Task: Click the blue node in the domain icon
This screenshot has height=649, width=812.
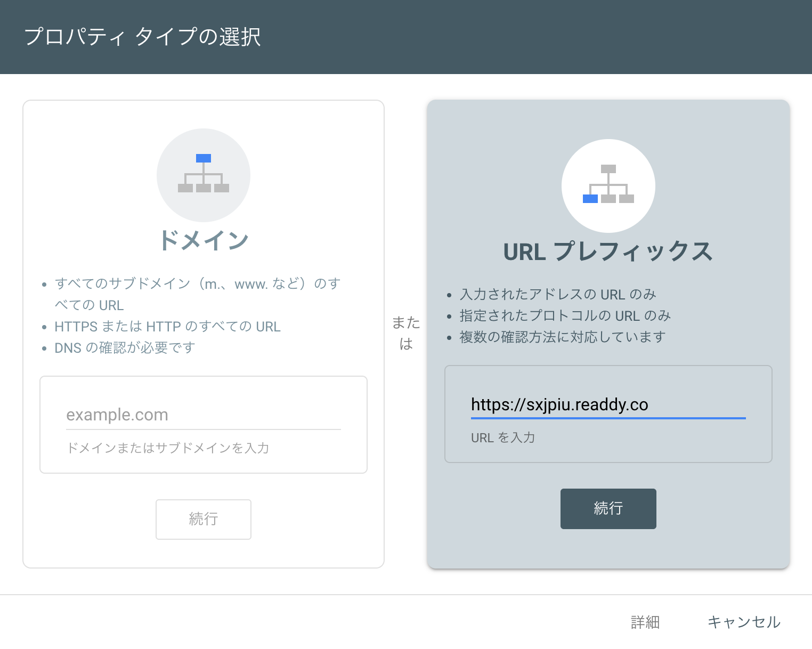Action: [x=204, y=158]
